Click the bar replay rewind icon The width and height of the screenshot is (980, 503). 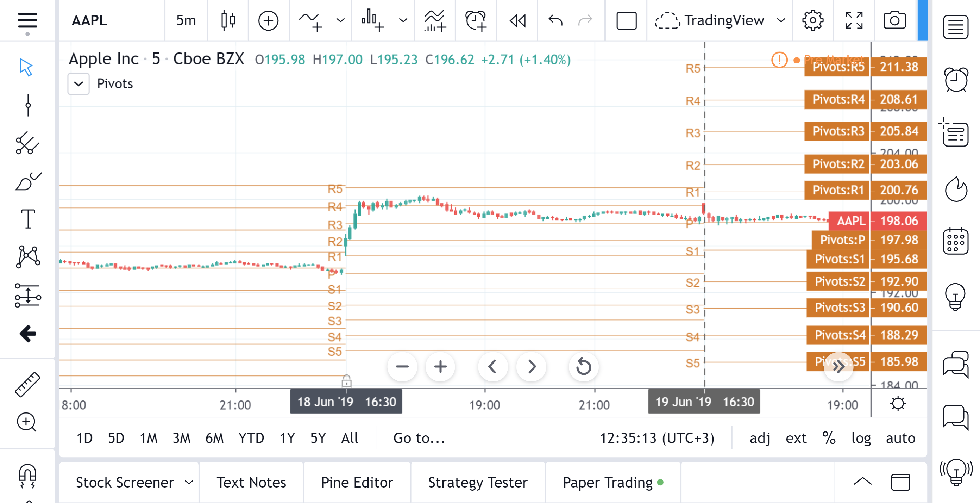[x=517, y=20]
